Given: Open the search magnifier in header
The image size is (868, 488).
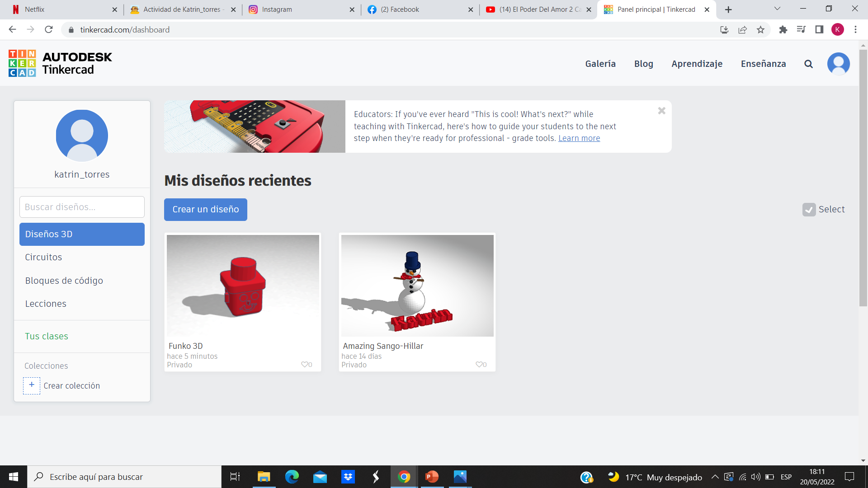Looking at the screenshot, I should [808, 64].
